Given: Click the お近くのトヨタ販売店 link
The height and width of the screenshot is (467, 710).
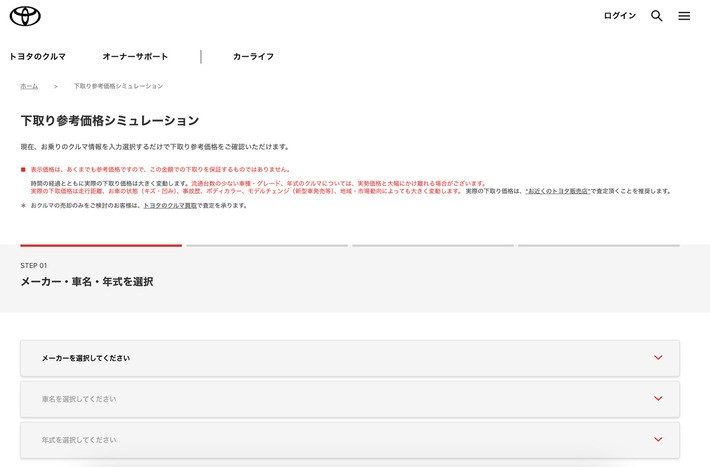Looking at the screenshot, I should [557, 191].
